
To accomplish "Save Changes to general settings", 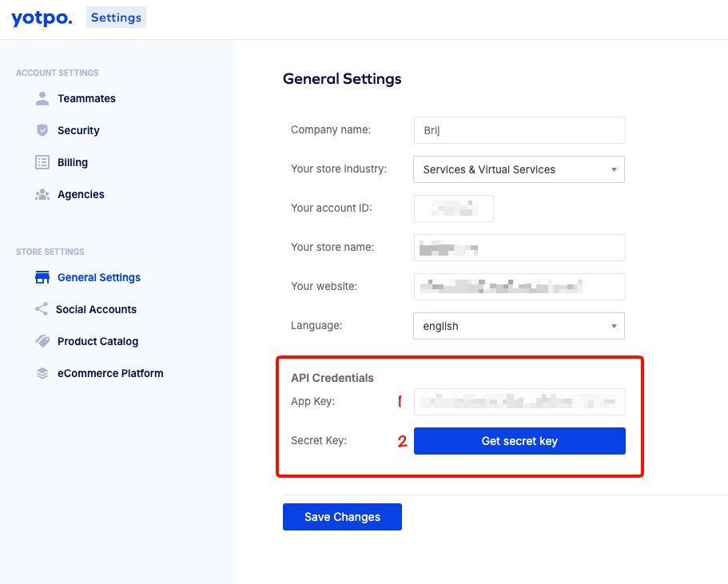I will pos(342,517).
